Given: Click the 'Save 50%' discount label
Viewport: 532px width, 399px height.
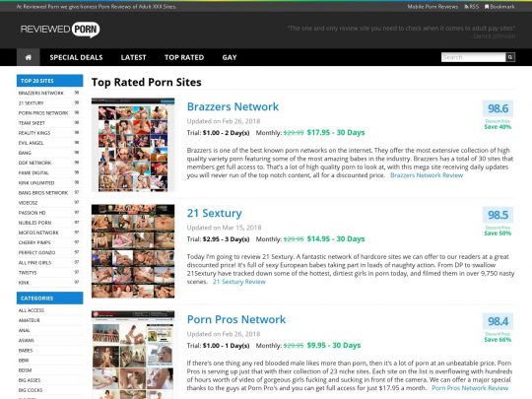Looking at the screenshot, I should (x=498, y=233).
